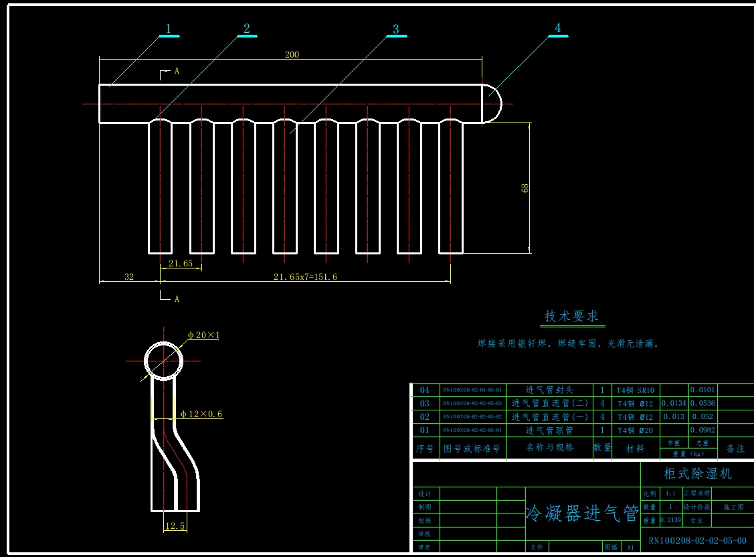Select total weight value "0.0982"
The image size is (756, 557).
click(702, 430)
